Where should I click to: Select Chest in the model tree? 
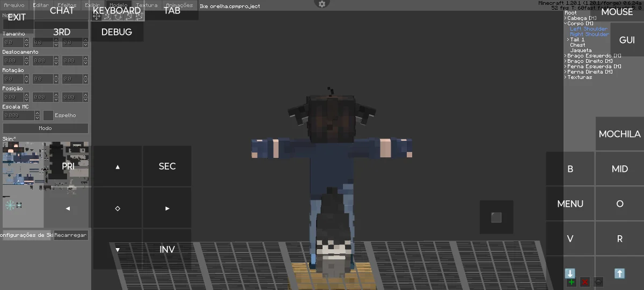(578, 45)
